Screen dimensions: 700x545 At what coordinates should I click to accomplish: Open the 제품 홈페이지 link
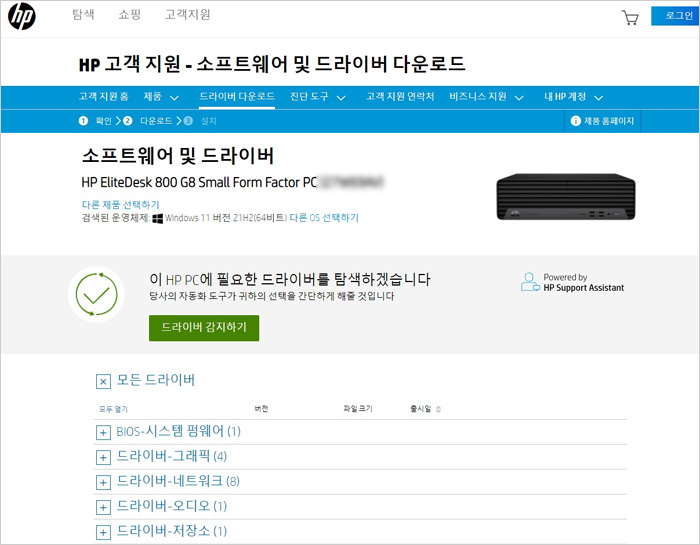(609, 121)
